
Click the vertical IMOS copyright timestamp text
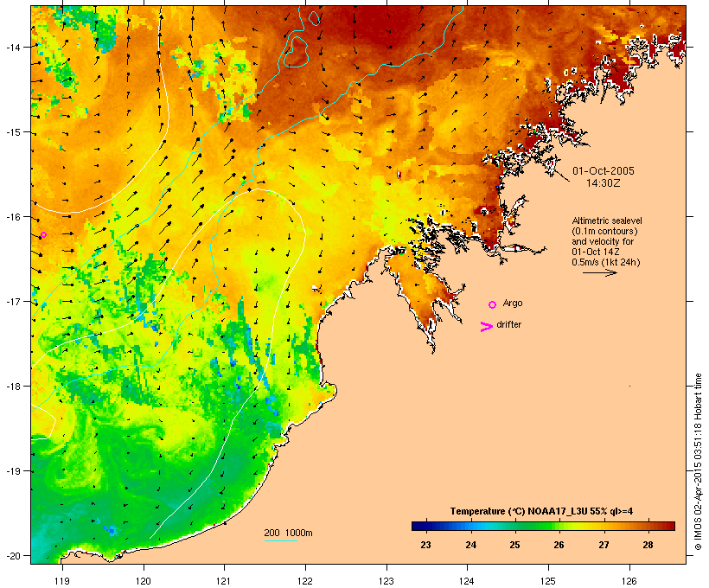pos(698,462)
